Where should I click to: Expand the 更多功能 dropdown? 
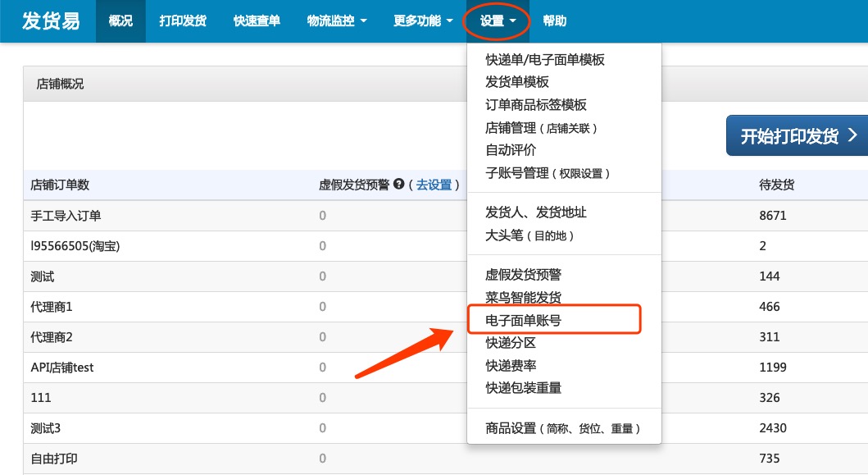[423, 21]
